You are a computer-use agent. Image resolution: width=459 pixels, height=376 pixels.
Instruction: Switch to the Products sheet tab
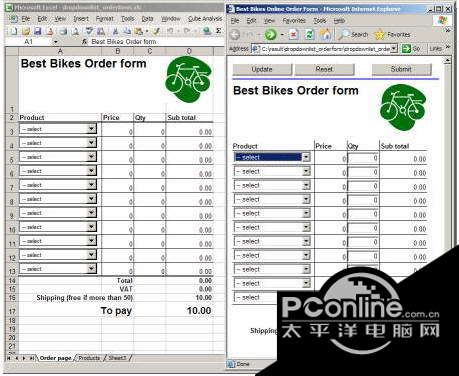pyautogui.click(x=89, y=358)
